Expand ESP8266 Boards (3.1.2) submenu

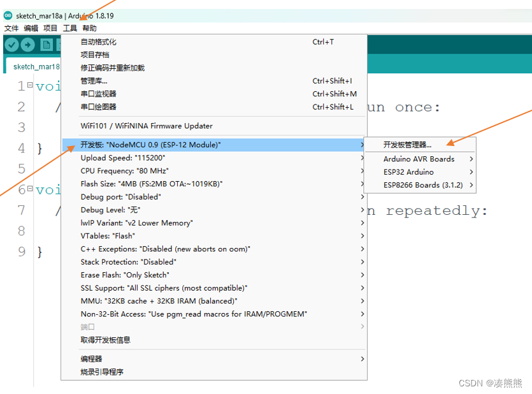420,185
